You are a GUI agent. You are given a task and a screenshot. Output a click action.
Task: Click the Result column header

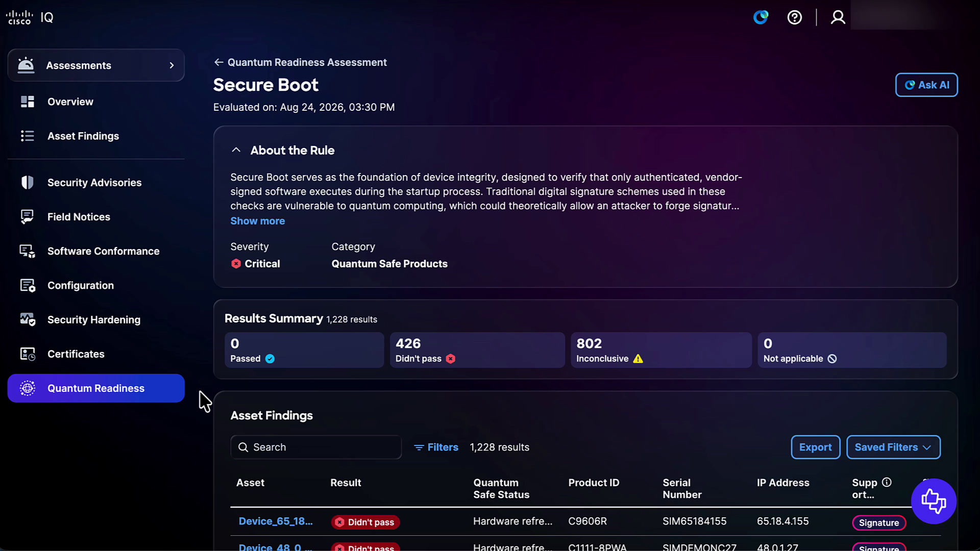coord(346,483)
